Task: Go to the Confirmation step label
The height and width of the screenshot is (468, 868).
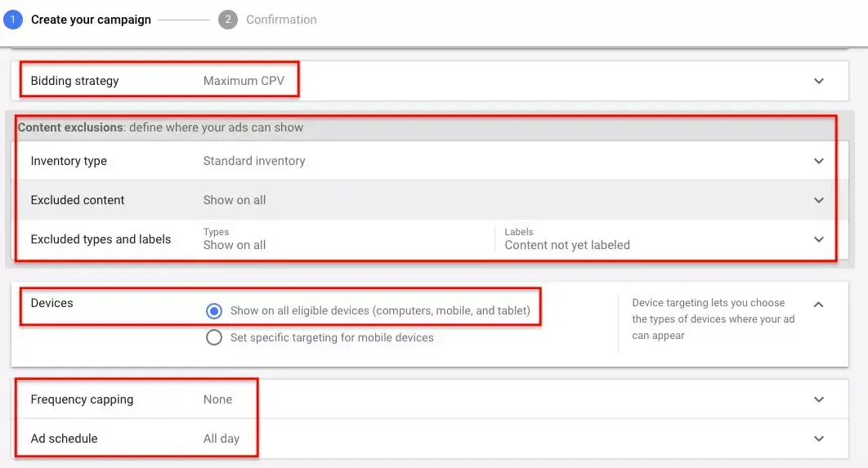Action: pos(281,20)
